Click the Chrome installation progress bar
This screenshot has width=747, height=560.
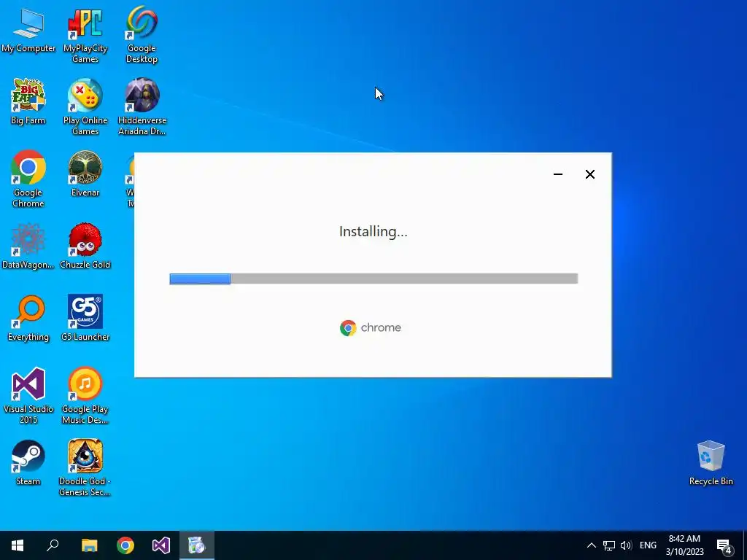coord(373,279)
